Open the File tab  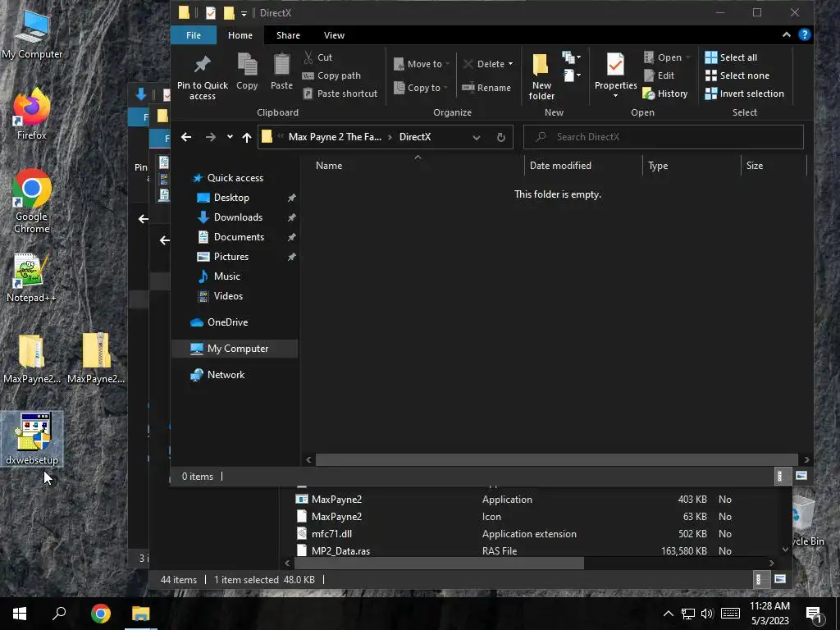coord(194,35)
